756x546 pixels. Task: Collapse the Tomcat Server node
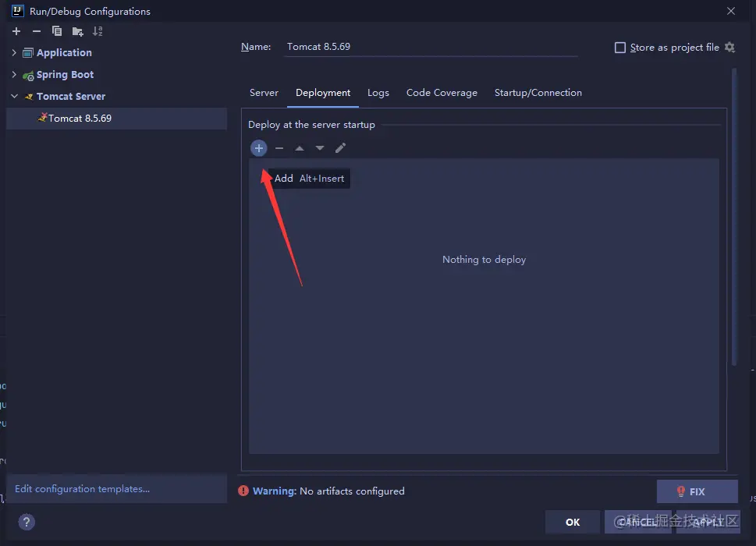point(15,97)
